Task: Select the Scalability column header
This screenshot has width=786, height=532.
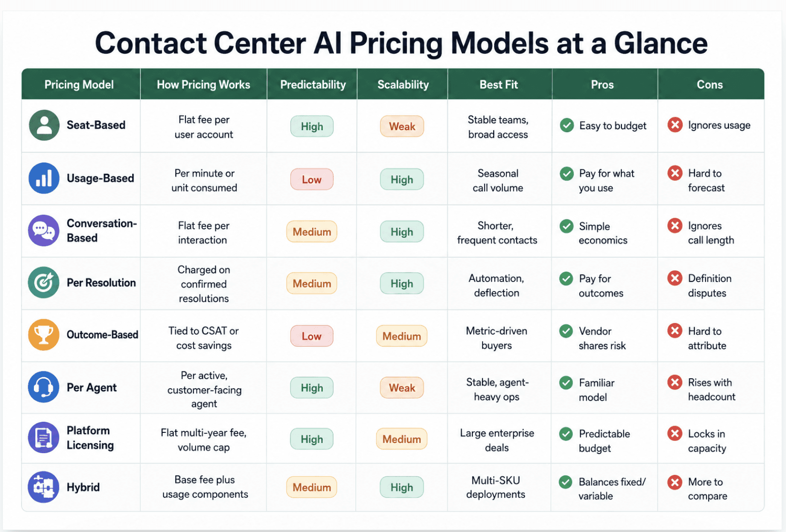Action: click(403, 85)
